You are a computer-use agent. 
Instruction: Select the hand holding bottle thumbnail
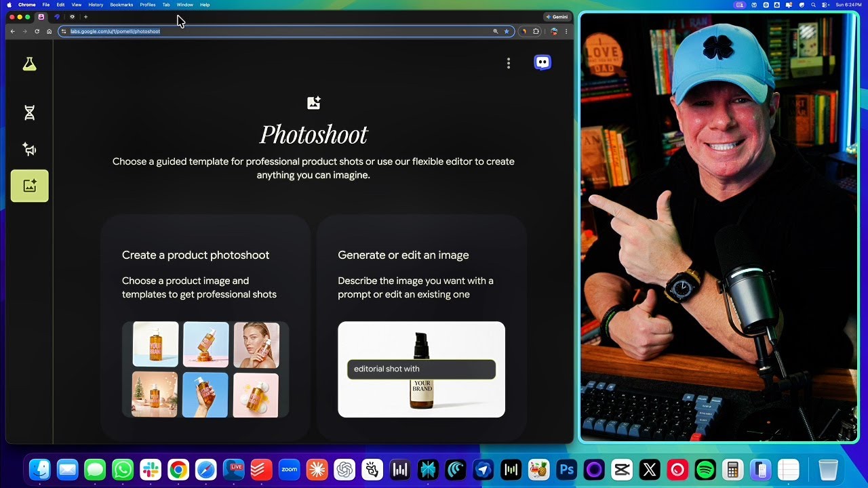coord(205,394)
